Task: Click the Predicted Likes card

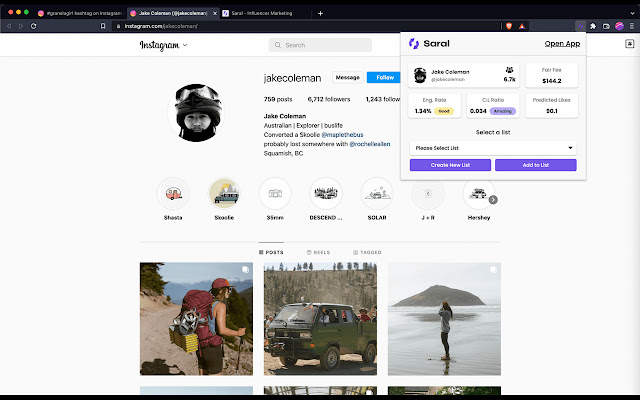Action: tap(551, 106)
